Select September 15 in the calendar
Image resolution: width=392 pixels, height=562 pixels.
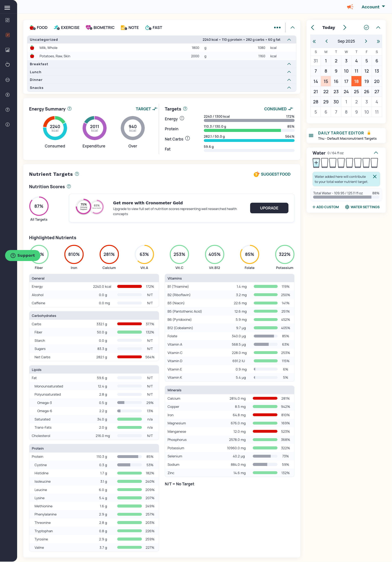click(326, 81)
